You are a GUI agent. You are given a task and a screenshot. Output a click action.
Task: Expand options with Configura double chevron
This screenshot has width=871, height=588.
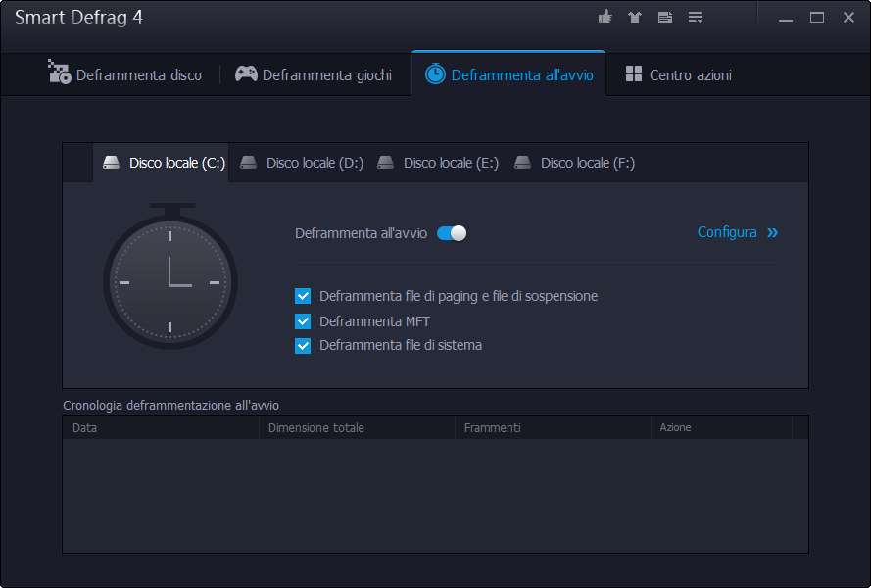[x=773, y=233]
